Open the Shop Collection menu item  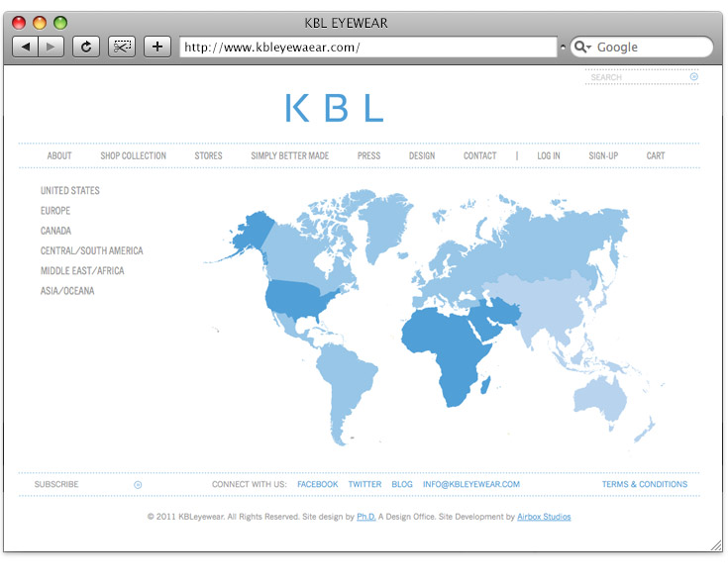pyautogui.click(x=133, y=156)
